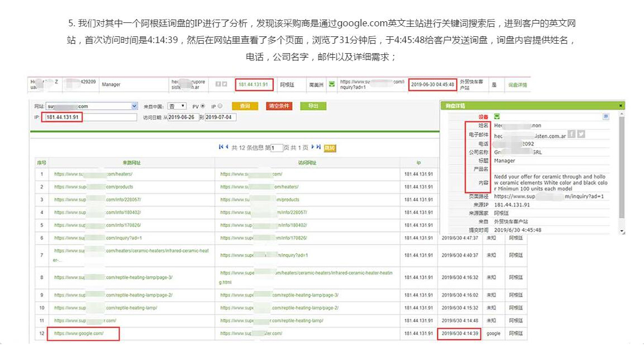Viewport: 644px width, 347px height.
Task: Click the green 导出 export button
Action: tap(312, 106)
